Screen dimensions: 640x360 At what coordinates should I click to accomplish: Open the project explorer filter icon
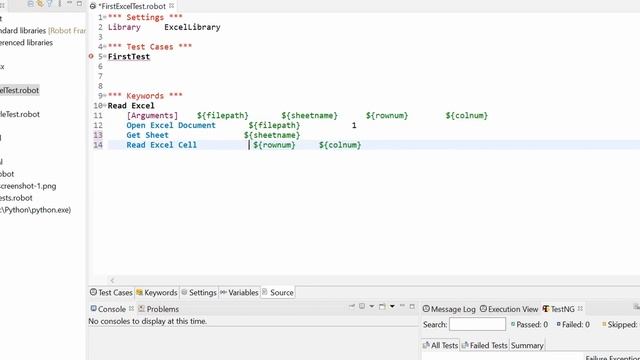pos(49,4)
